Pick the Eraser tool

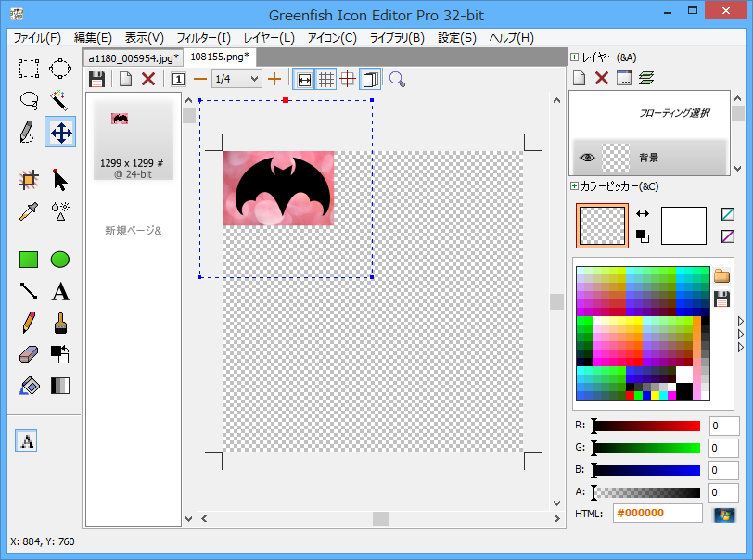tap(29, 354)
